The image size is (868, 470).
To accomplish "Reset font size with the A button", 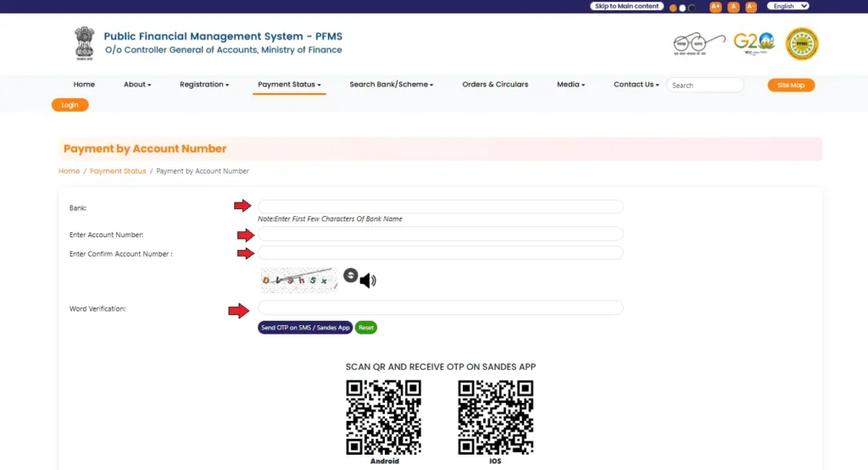I will point(733,7).
